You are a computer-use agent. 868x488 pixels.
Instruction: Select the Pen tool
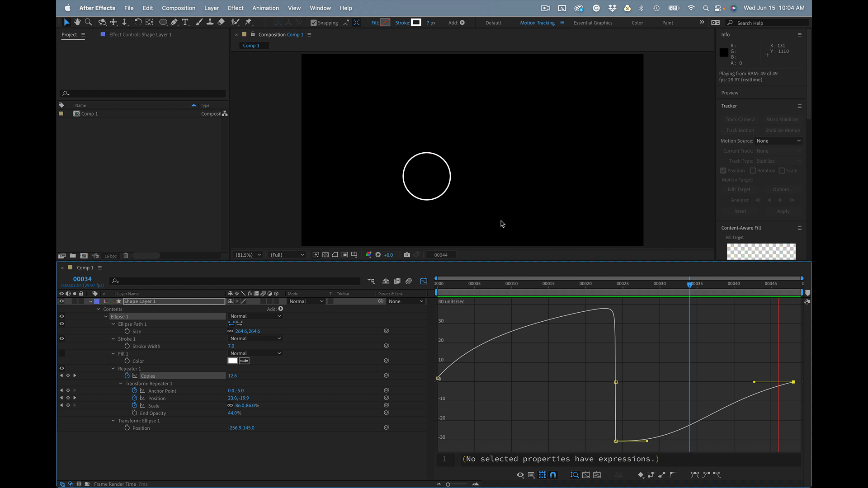(174, 22)
